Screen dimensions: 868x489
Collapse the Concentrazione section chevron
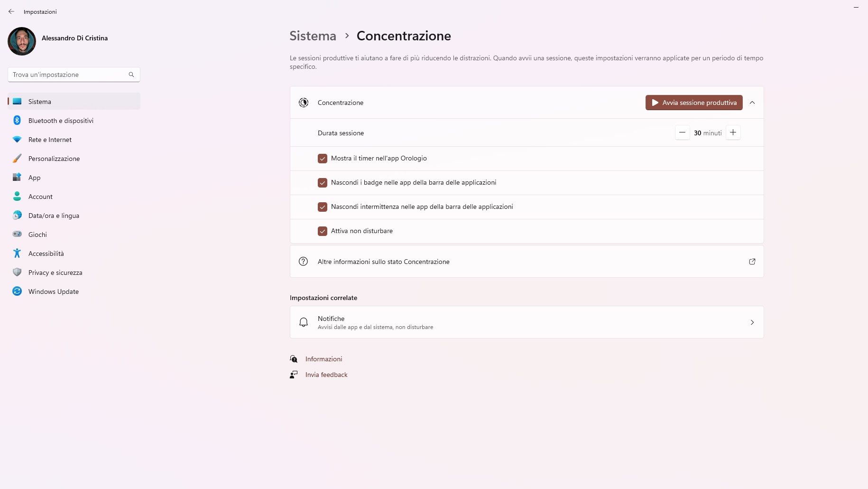pyautogui.click(x=752, y=103)
